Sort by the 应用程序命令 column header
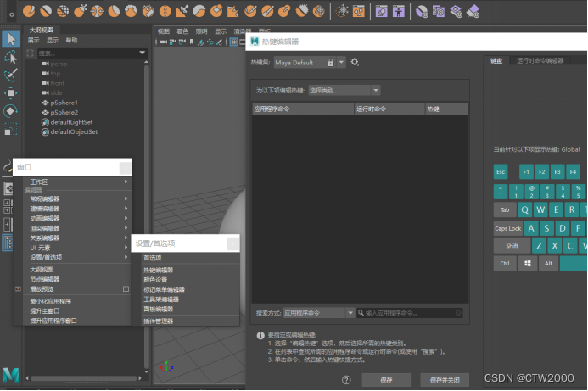 point(303,109)
